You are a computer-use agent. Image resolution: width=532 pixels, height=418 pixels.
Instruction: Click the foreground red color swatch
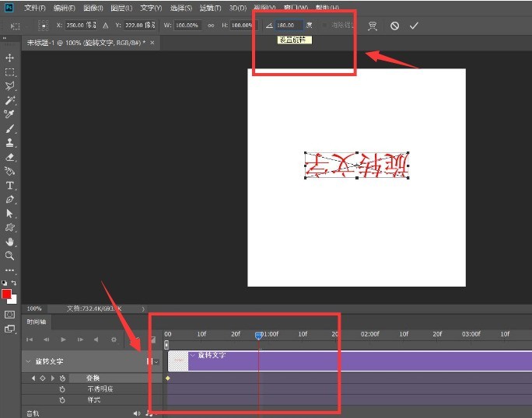[6, 294]
